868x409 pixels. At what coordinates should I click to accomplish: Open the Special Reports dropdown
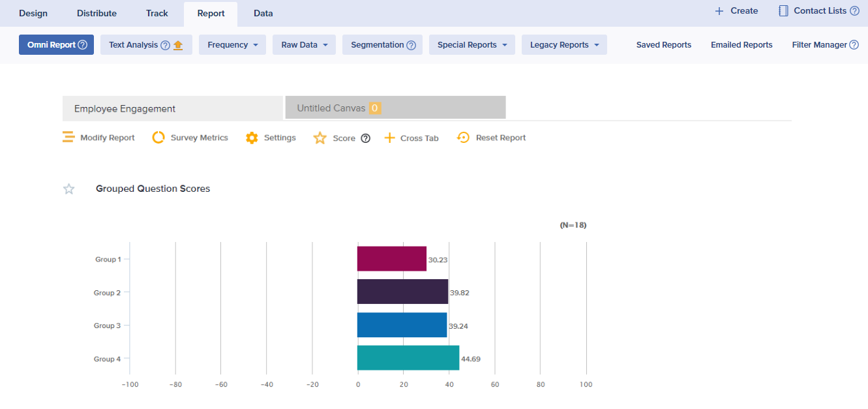[x=471, y=45]
